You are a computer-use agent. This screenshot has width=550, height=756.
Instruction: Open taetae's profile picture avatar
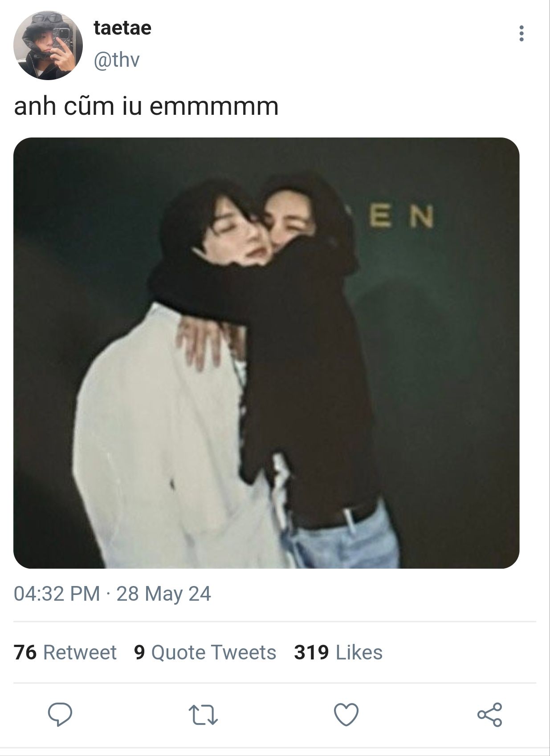[48, 45]
